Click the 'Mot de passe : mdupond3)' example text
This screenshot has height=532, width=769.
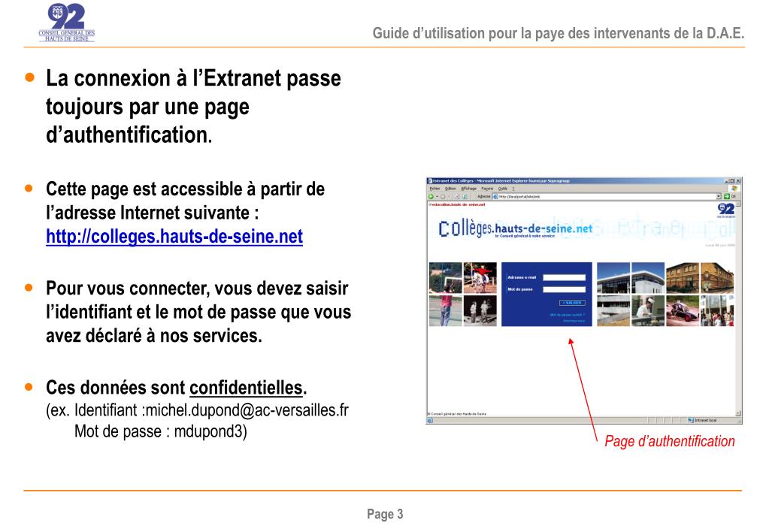(x=160, y=431)
